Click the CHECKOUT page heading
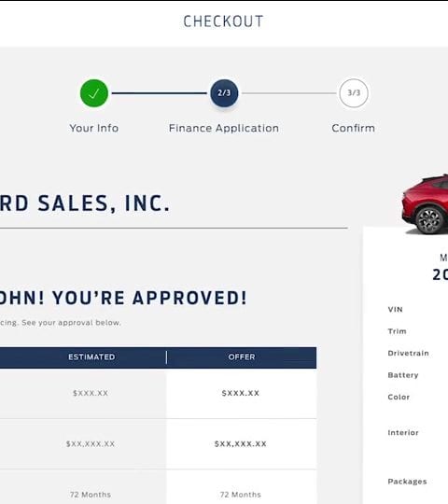Screen dimensions: 448x504 click(x=223, y=21)
